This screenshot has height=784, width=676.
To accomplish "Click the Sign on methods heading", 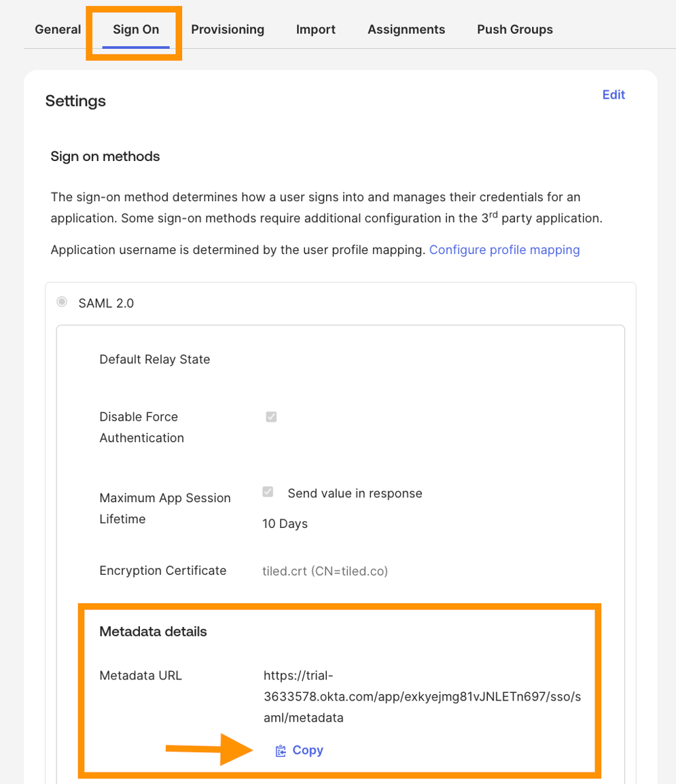I will point(105,156).
